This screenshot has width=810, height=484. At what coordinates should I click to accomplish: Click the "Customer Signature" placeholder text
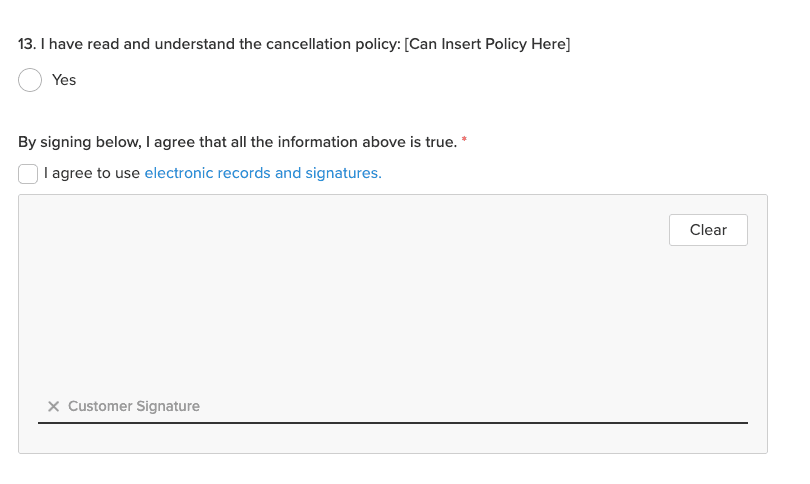(x=134, y=407)
